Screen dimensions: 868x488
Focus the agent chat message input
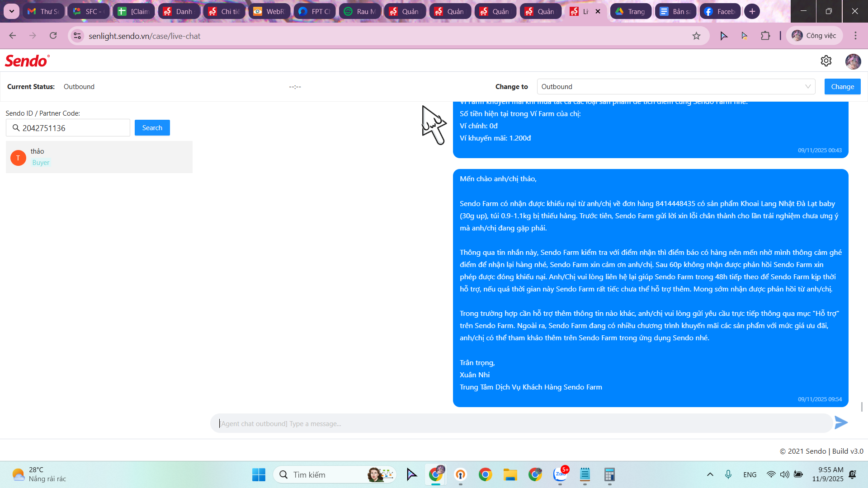coord(520,423)
